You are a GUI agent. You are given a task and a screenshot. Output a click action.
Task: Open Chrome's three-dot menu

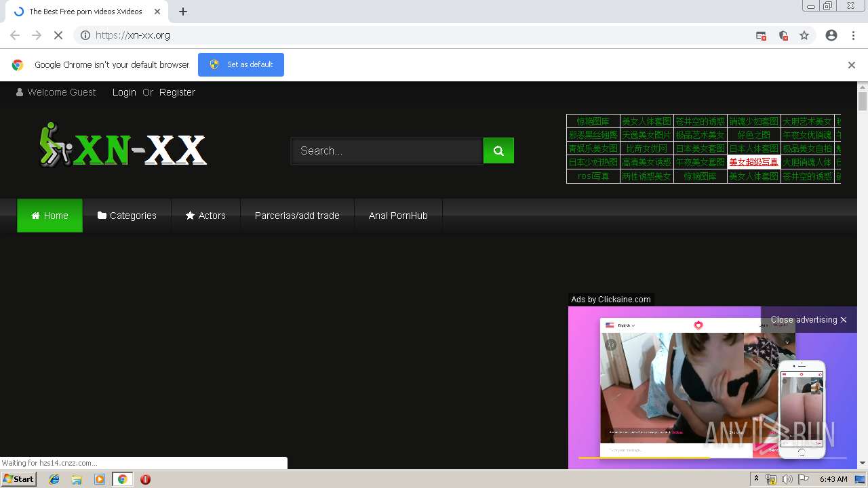pyautogui.click(x=853, y=35)
